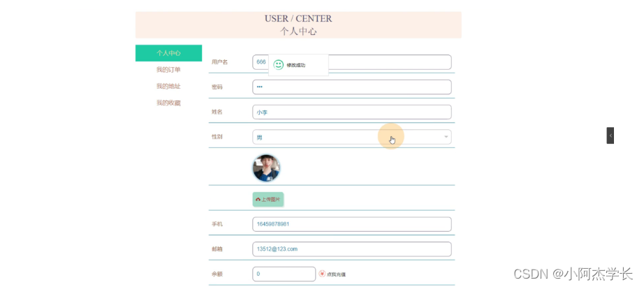644x287 pixels.
Task: Click the 余额 balance input field
Action: [x=284, y=274]
